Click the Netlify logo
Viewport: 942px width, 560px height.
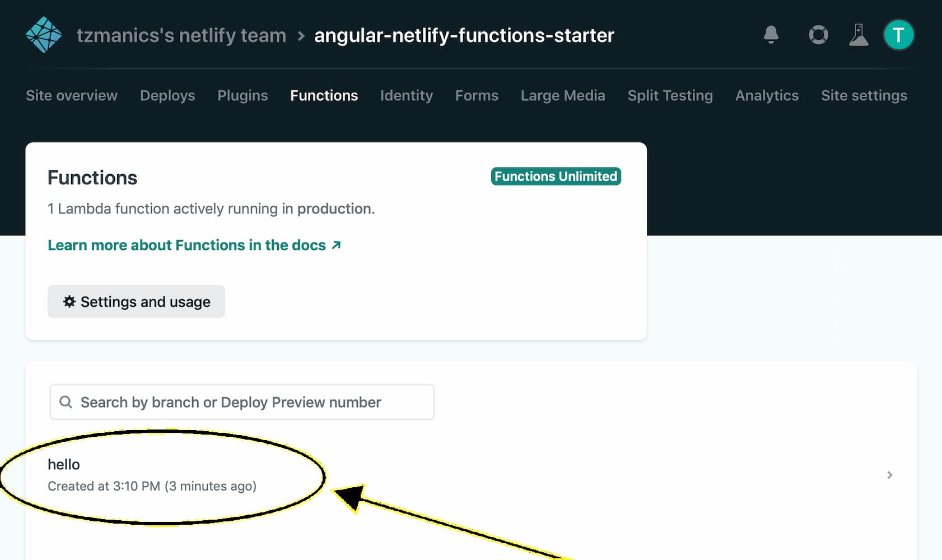(x=43, y=35)
